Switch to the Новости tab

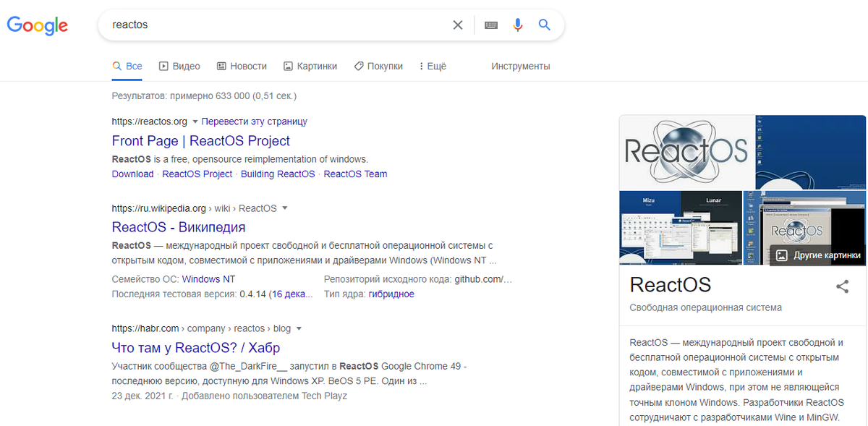[242, 66]
